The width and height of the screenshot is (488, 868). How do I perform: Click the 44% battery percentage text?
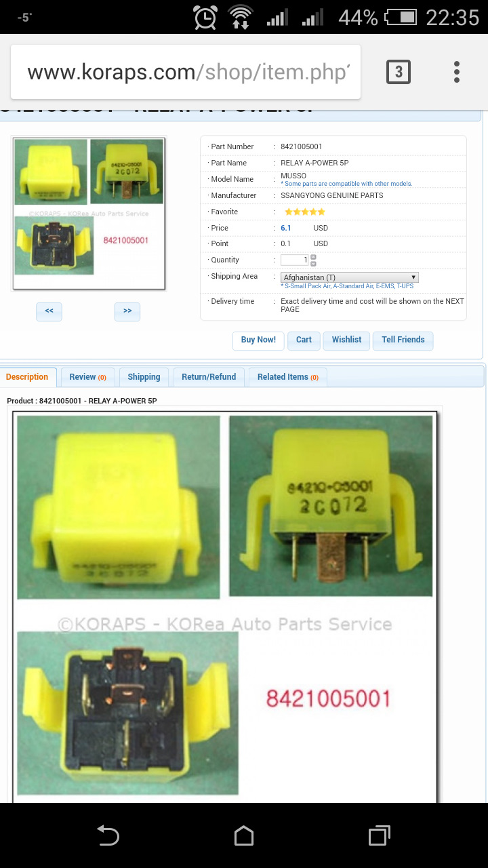[x=358, y=17]
